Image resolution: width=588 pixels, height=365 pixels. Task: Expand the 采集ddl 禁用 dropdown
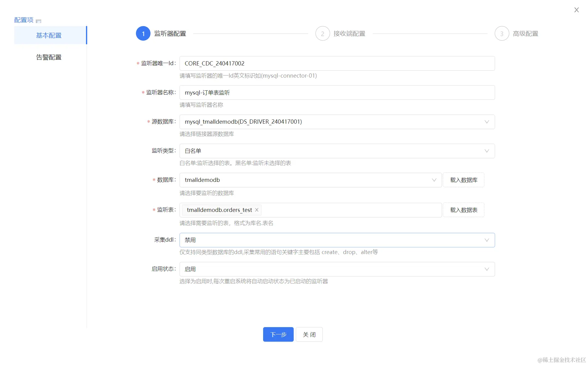click(487, 240)
